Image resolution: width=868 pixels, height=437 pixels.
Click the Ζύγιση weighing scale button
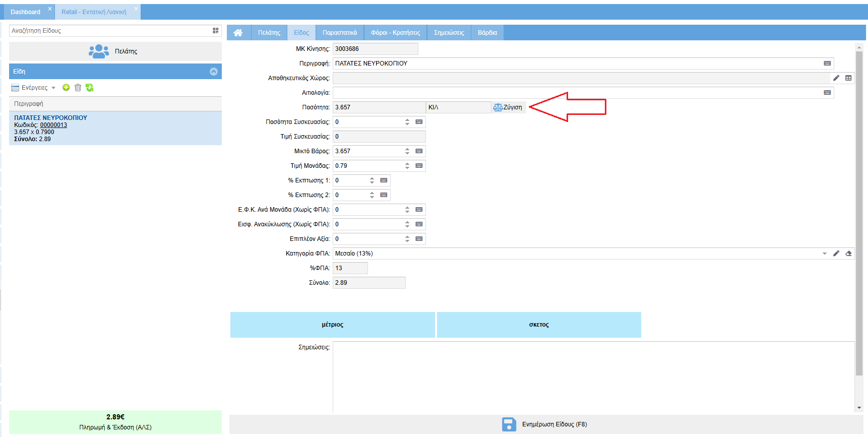coord(508,107)
